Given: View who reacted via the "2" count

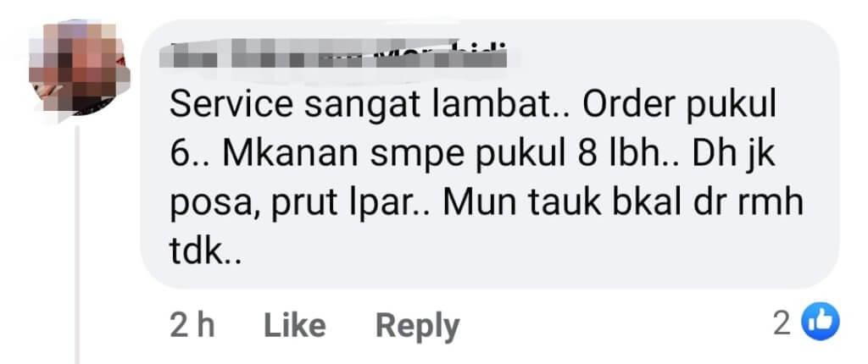Looking at the screenshot, I should [781, 323].
